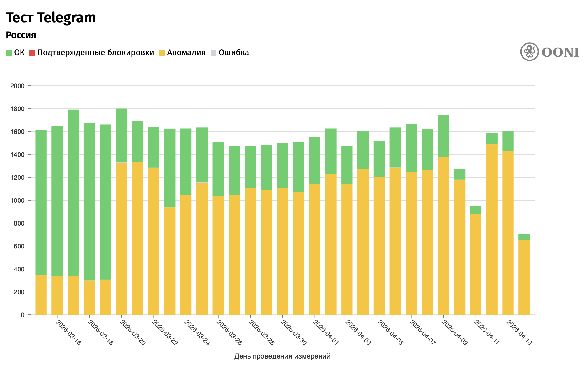Click the 2000 y-axis label

point(17,86)
